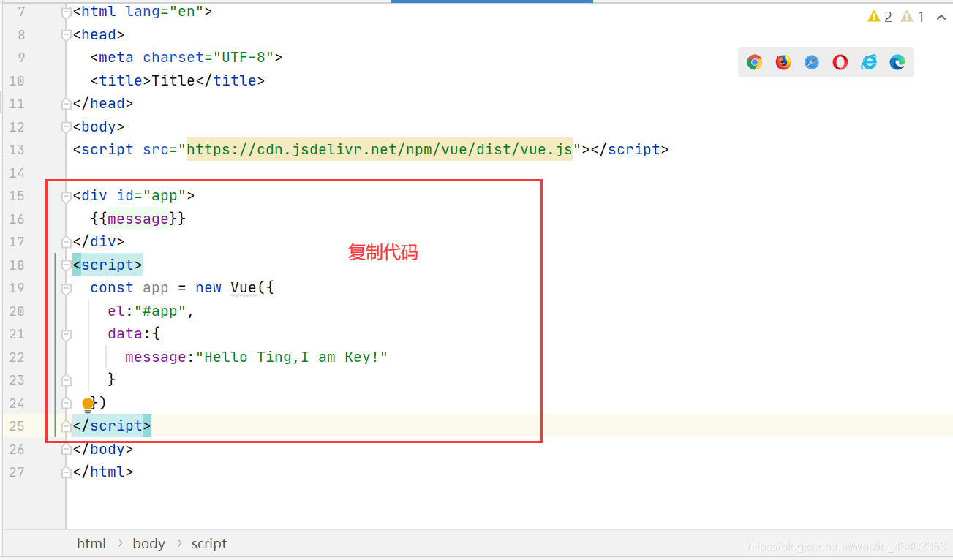Open page in Internet Explorer
The width and height of the screenshot is (953, 560).
tap(869, 63)
